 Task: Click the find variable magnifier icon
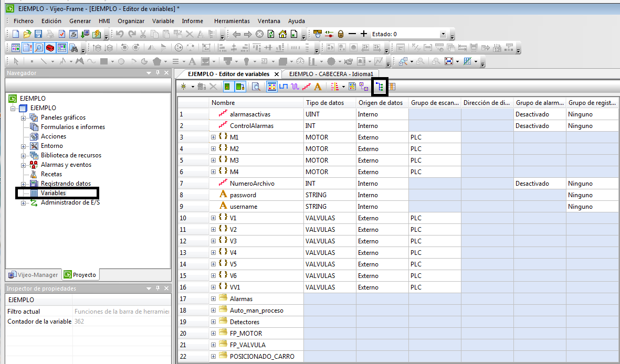click(x=256, y=87)
